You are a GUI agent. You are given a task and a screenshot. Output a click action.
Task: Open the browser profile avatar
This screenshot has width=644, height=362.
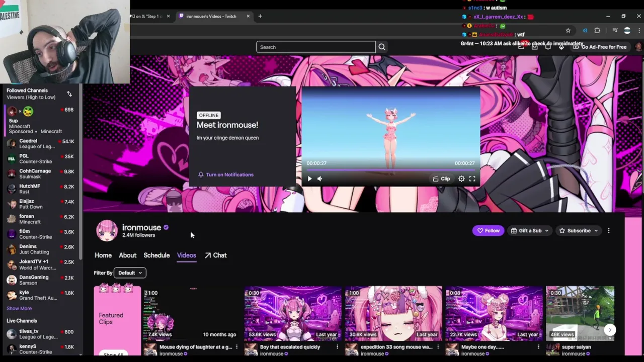[x=627, y=31]
